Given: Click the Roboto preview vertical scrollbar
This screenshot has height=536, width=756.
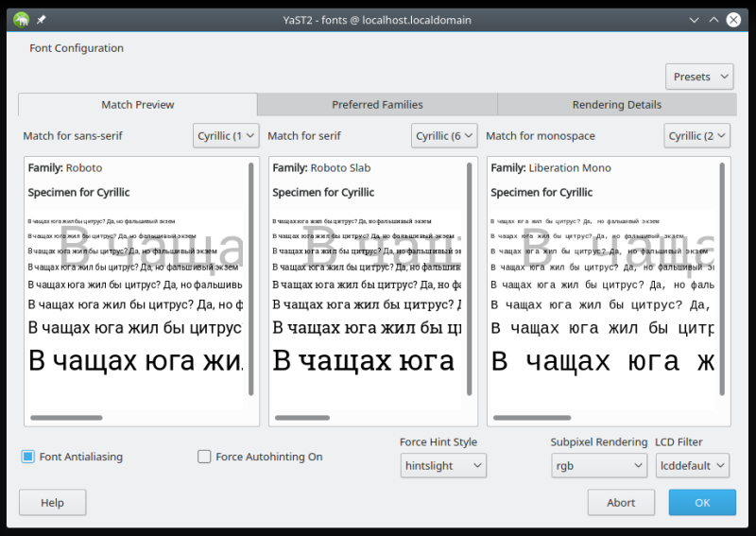Looking at the screenshot, I should 250,279.
